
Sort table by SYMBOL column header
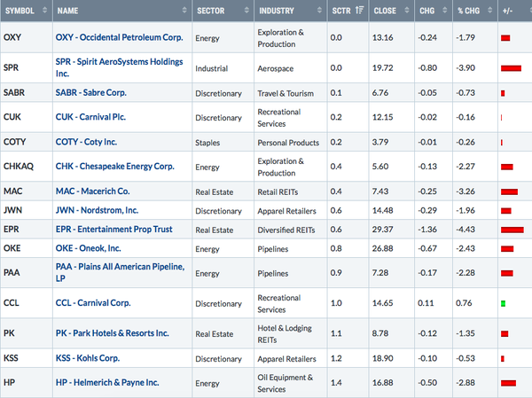(22, 12)
